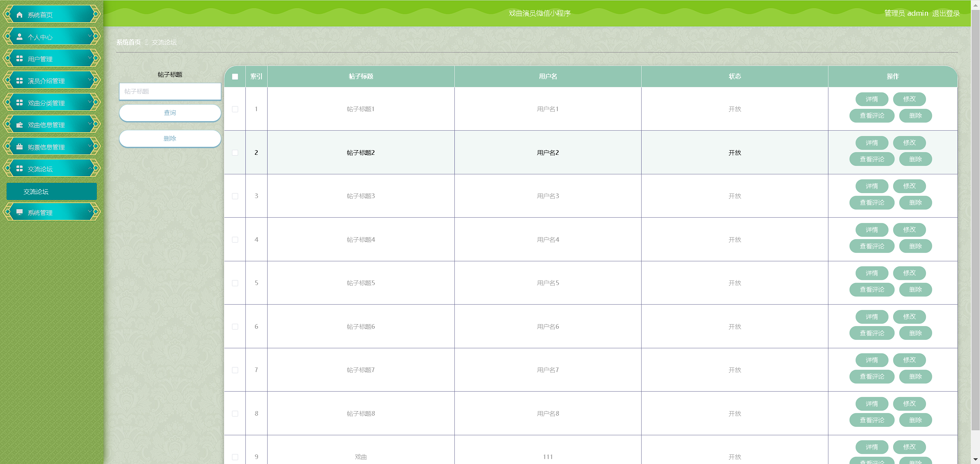Screen dimensions: 980x464
Task: Click the grid icon beside 演员介绍管理
Action: click(x=20, y=81)
